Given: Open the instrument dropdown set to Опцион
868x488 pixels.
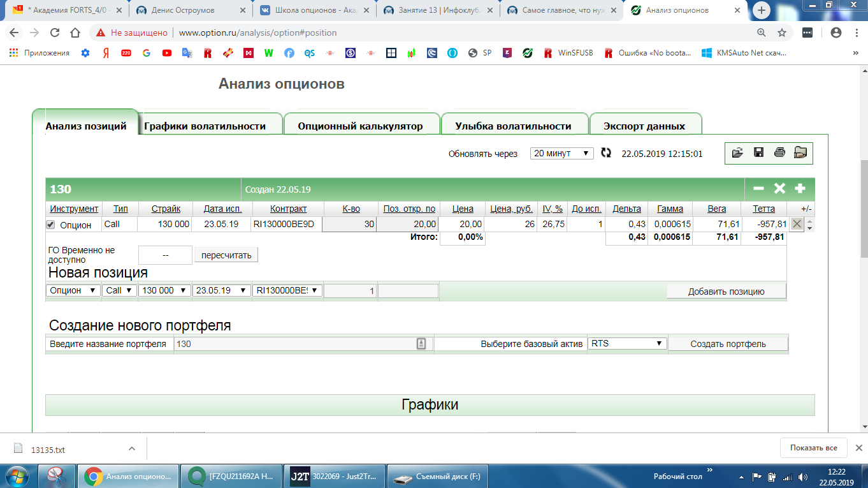Looking at the screenshot, I should [x=73, y=290].
